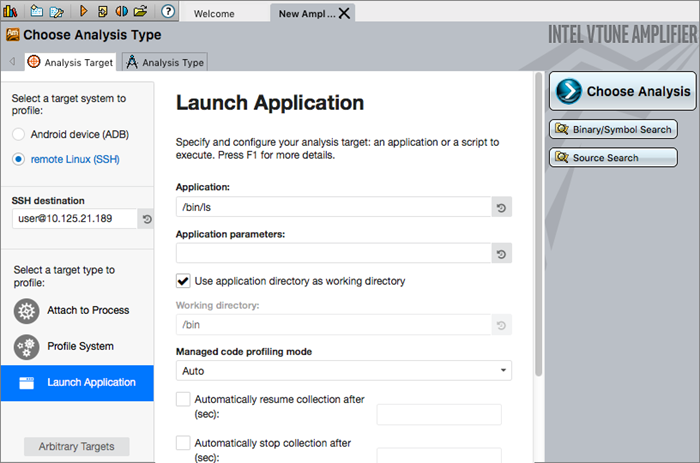Image resolution: width=700 pixels, height=463 pixels.
Task: Expand the Managed code profiling mode dropdown
Action: pos(343,370)
